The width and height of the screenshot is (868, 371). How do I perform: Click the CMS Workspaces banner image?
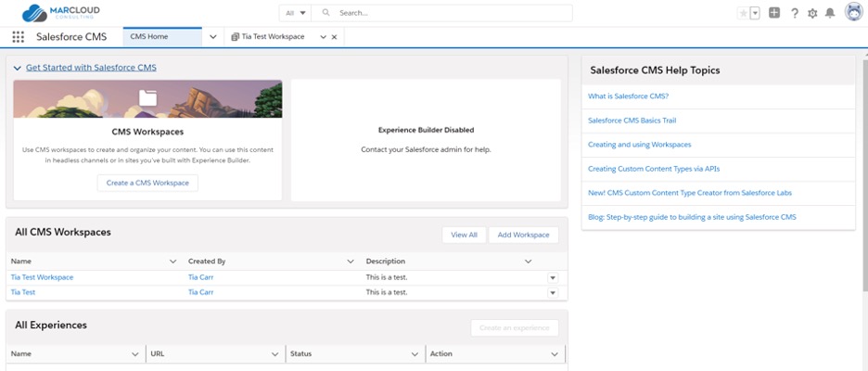pyautogui.click(x=147, y=98)
